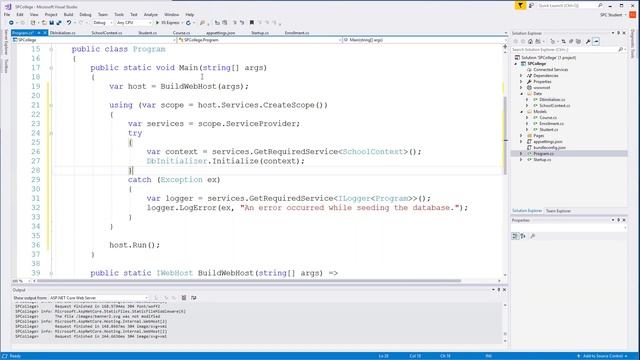Open Team Explorer tab
The image size is (640, 360).
click(x=558, y=211)
